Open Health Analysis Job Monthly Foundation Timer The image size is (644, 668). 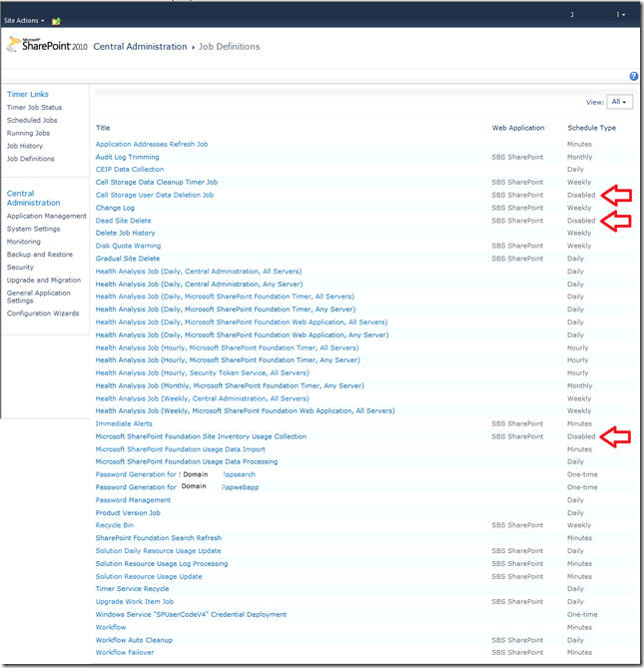[x=230, y=385]
